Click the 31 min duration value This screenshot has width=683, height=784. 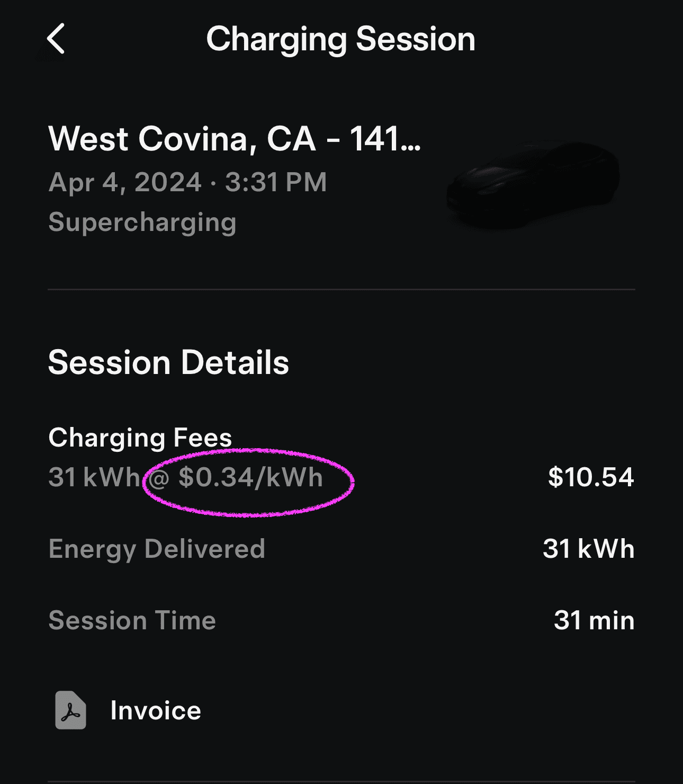tap(594, 620)
